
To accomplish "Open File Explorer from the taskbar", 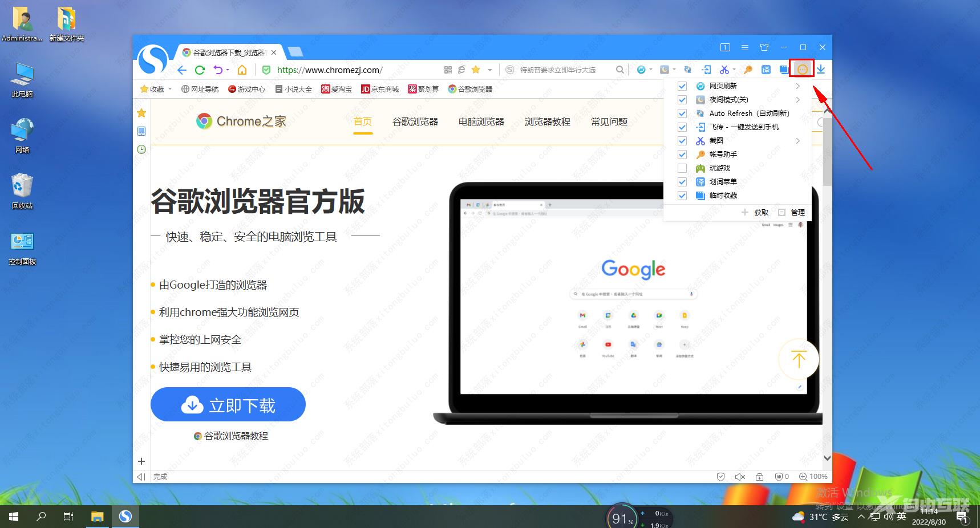I will click(98, 517).
